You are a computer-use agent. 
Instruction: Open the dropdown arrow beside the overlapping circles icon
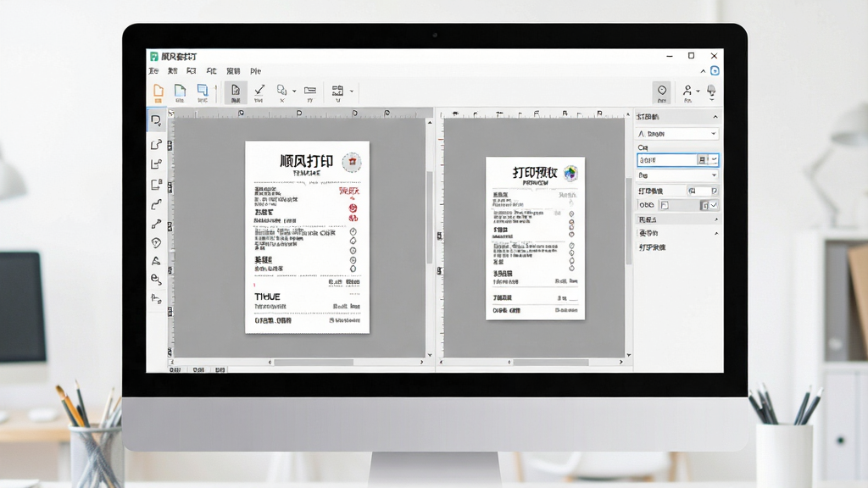tap(294, 91)
